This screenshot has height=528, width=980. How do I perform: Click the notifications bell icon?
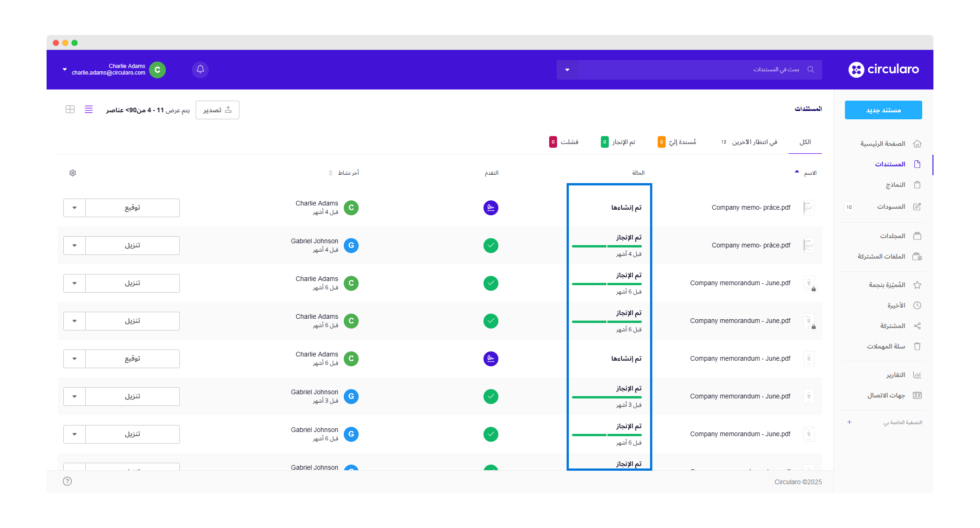pyautogui.click(x=200, y=69)
